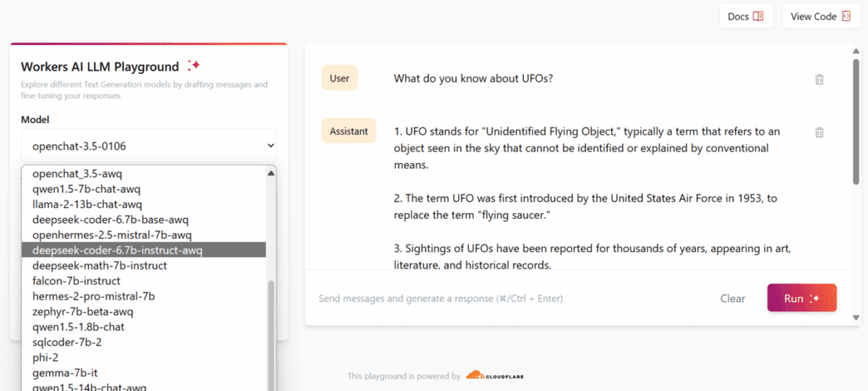Choose sqlcoder-7b-2 model
The height and width of the screenshot is (391, 868).
click(x=143, y=343)
